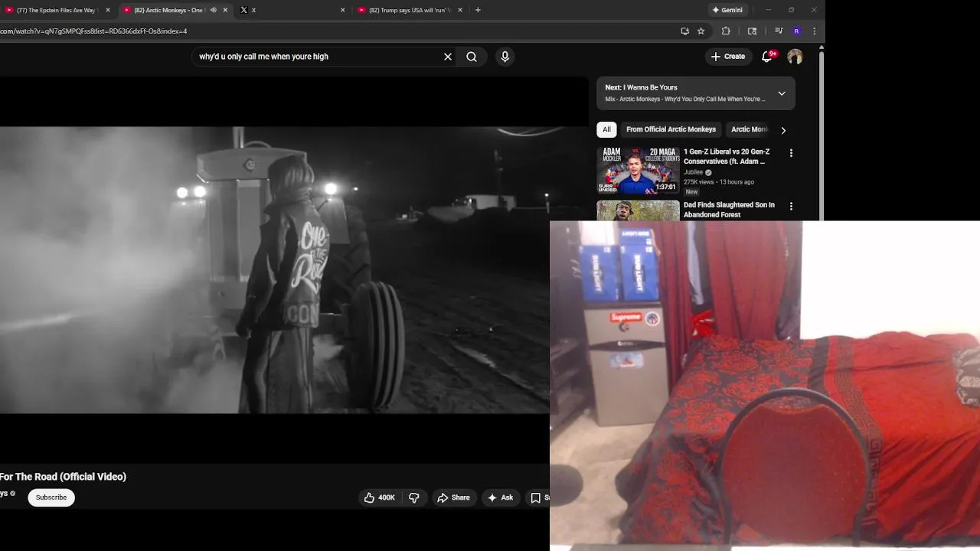980x551 pixels.
Task: Open 1 Gen-Z Liberal vs 20 Gen-Z Conservatives title
Action: point(727,157)
